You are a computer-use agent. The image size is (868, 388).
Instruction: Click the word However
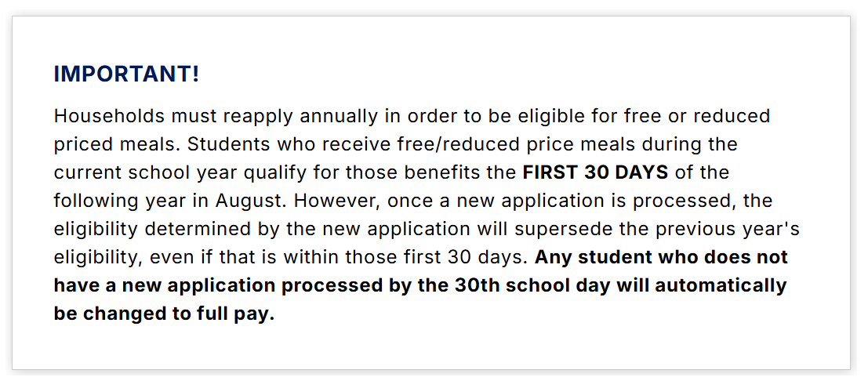pos(338,201)
